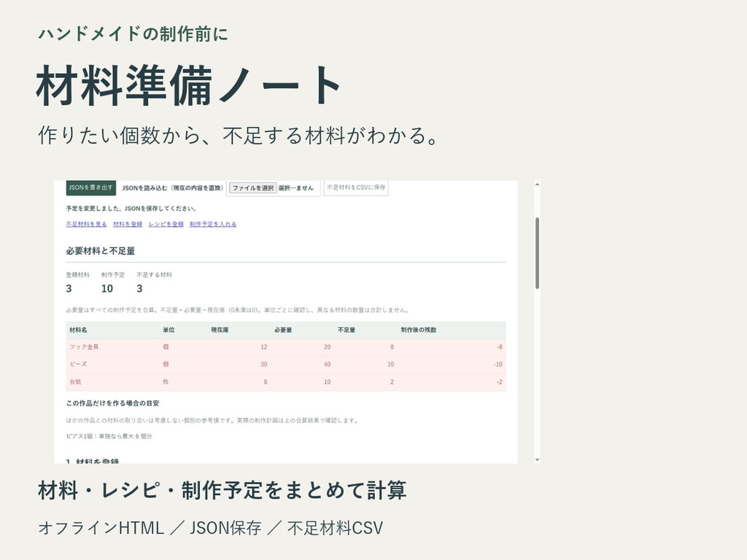Click the JSONを書き出す button
This screenshot has height=560, width=747.
(91, 187)
